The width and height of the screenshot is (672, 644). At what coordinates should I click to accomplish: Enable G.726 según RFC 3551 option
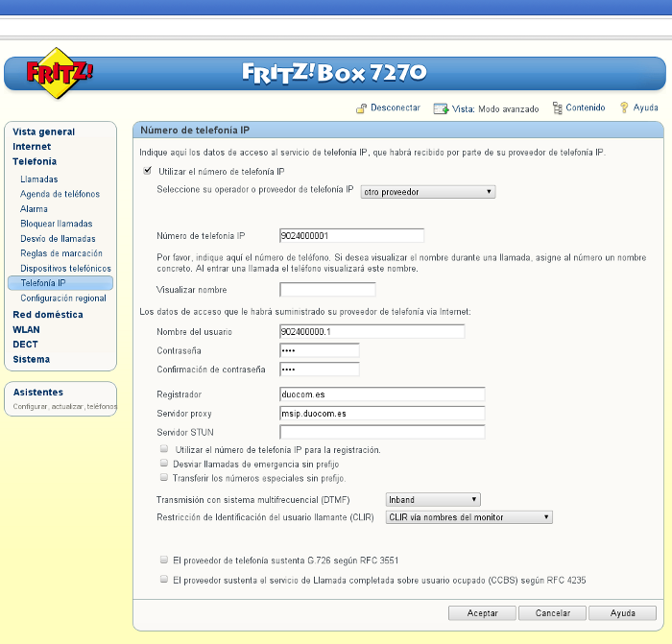click(164, 560)
